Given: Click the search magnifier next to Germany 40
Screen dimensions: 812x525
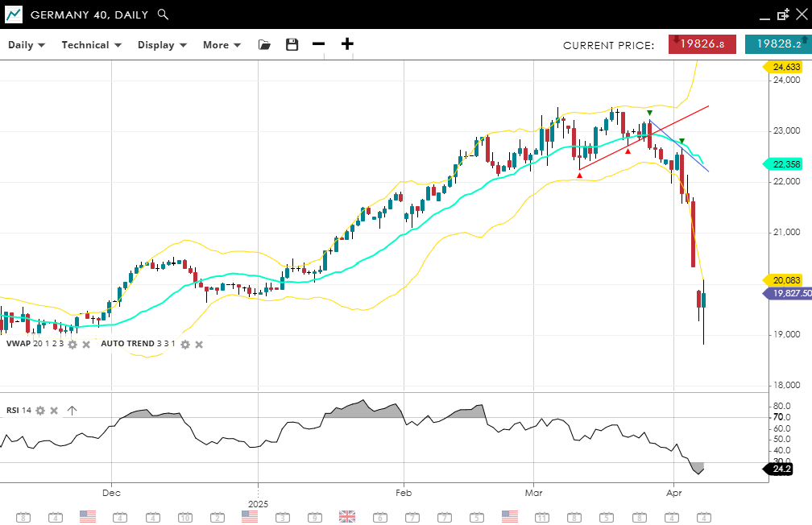Looking at the screenshot, I should [163, 14].
